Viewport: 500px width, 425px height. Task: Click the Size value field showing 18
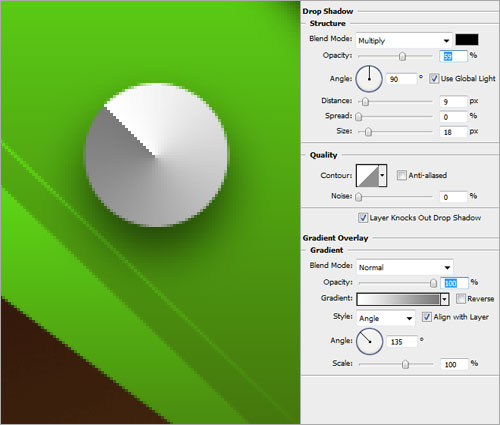[453, 132]
